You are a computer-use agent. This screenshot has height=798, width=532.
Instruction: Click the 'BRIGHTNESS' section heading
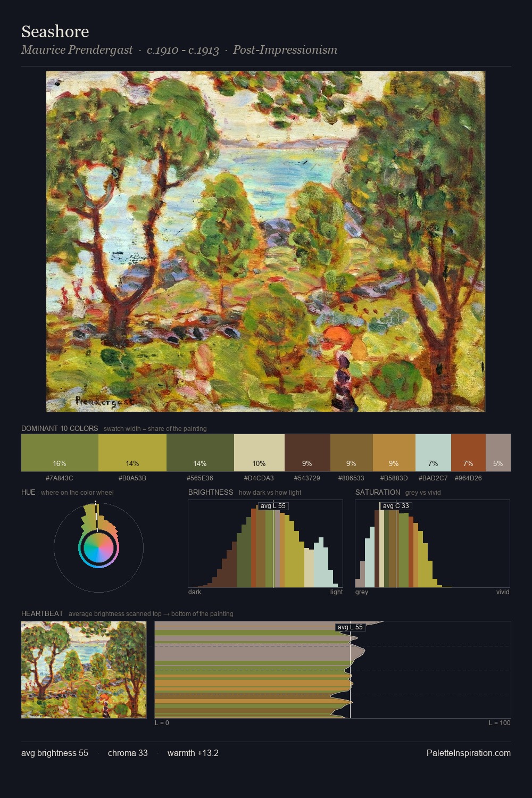point(211,492)
